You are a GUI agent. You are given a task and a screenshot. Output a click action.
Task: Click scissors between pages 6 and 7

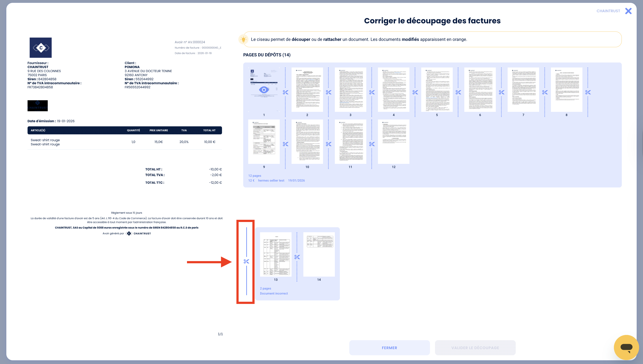(x=501, y=92)
